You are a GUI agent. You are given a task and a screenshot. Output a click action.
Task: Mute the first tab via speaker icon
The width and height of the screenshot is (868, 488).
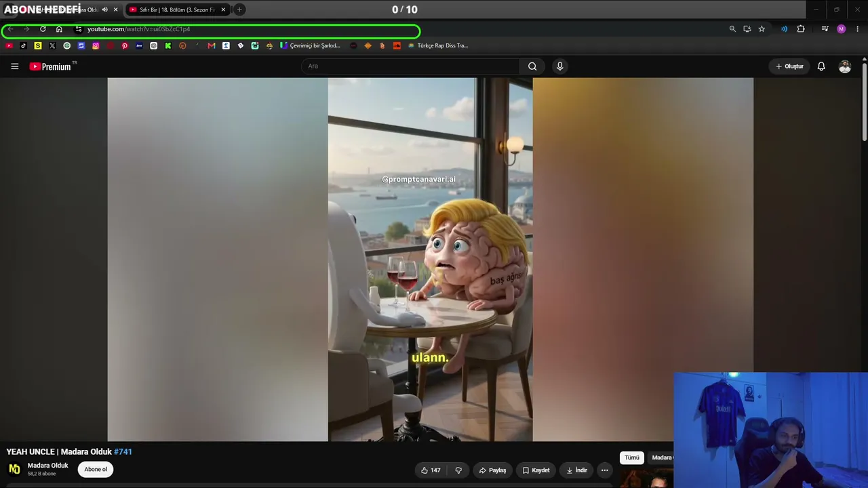coord(104,9)
